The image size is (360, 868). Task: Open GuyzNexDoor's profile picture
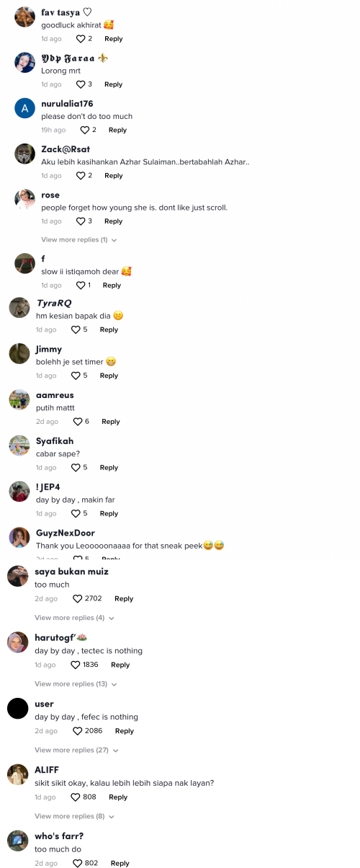click(x=19, y=538)
